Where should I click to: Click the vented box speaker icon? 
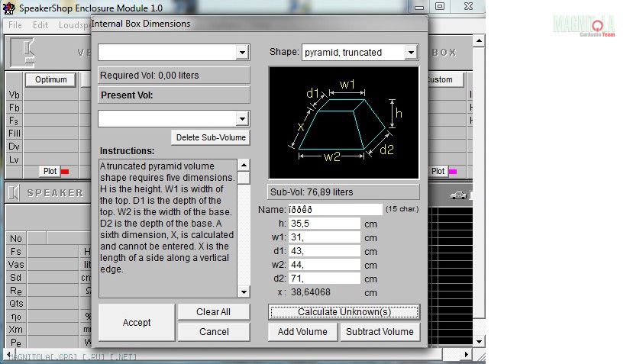tap(22, 53)
